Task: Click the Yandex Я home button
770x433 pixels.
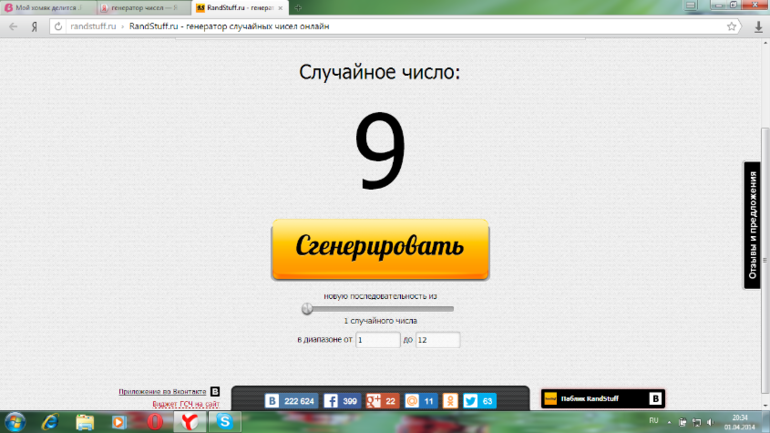Action: tap(34, 27)
